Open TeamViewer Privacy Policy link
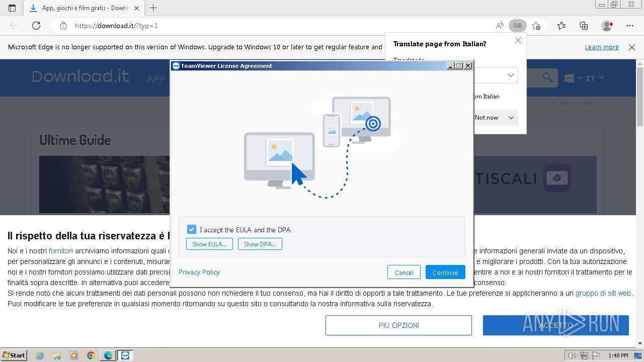644x362 pixels. point(199,272)
